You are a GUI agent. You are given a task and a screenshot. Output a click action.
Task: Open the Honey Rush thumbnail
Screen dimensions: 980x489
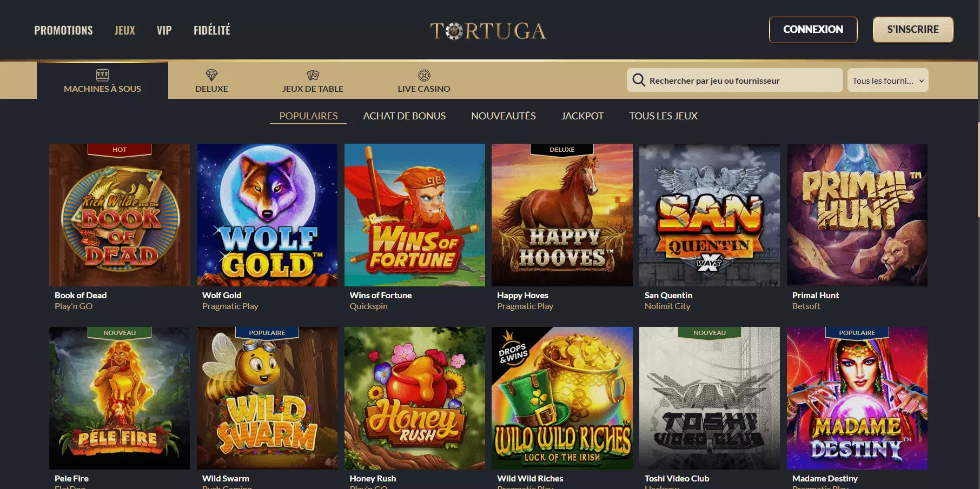415,398
